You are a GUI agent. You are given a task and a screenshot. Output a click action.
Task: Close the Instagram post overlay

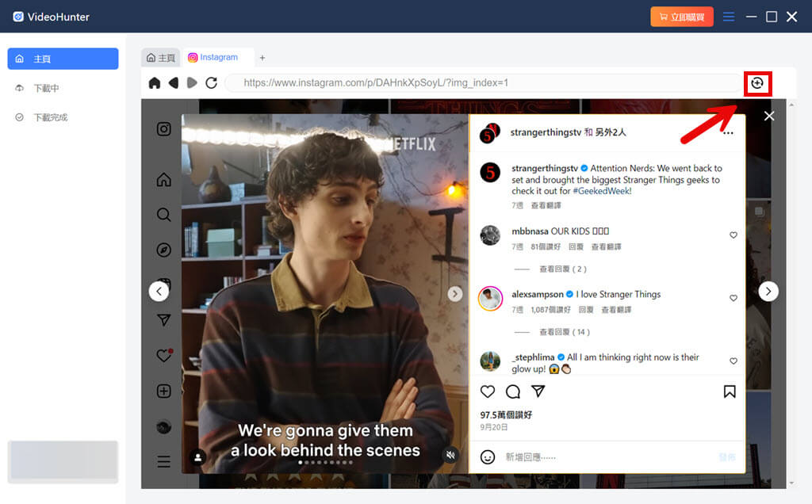[769, 116]
